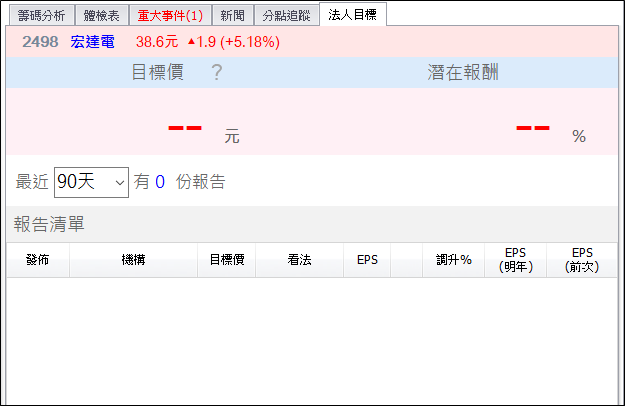Click the price 38.6元
The image size is (625, 406).
coord(157,42)
